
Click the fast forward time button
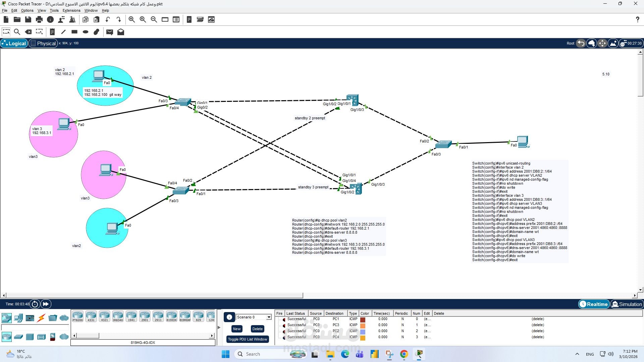coord(45,304)
